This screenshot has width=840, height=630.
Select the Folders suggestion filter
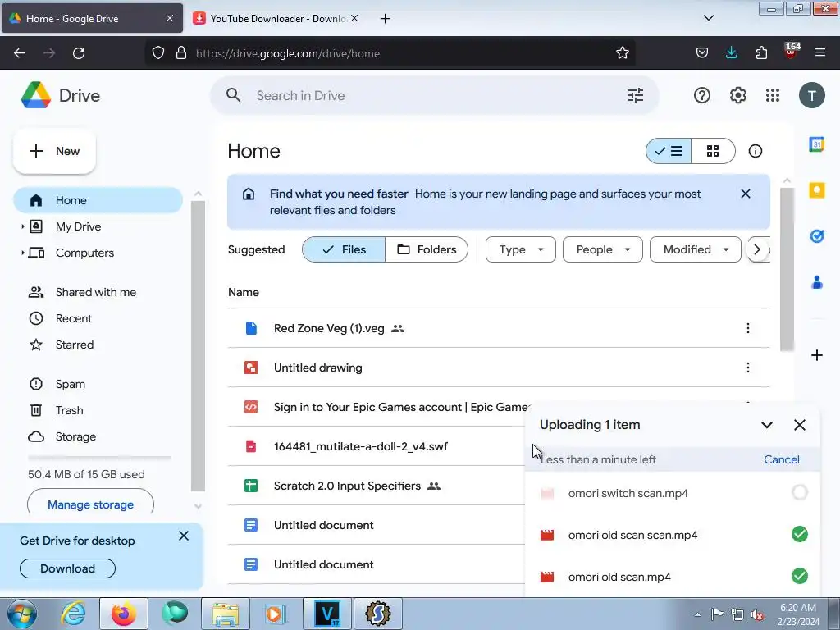[x=427, y=249]
